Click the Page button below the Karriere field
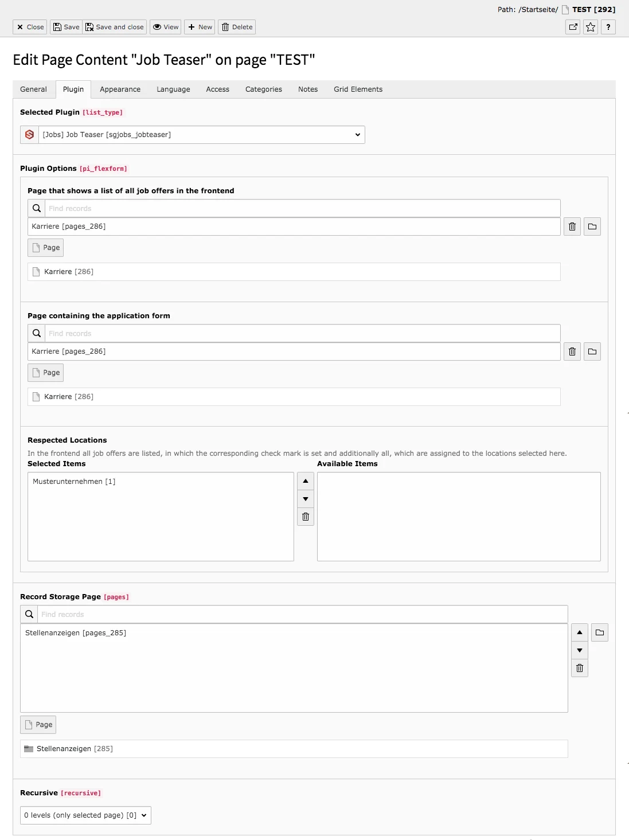 click(x=45, y=247)
